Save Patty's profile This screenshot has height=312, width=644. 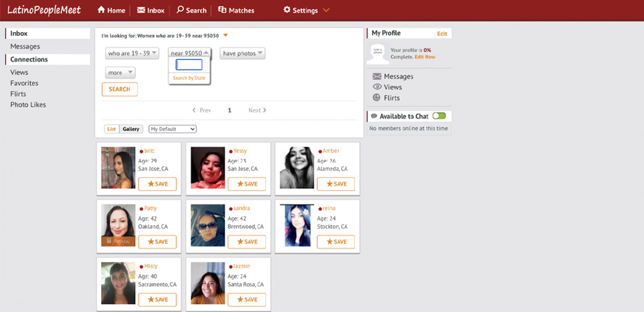[x=157, y=242]
